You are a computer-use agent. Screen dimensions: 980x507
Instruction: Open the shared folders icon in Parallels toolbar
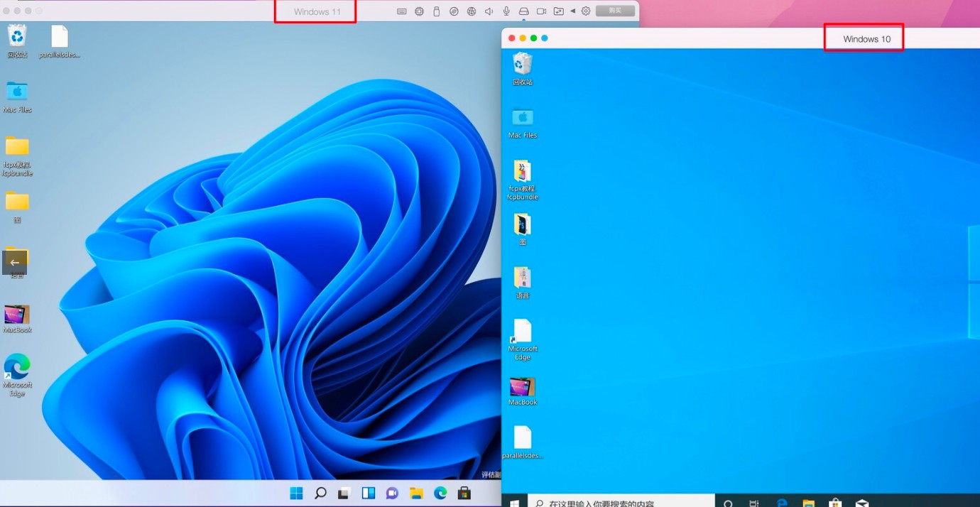click(x=559, y=11)
